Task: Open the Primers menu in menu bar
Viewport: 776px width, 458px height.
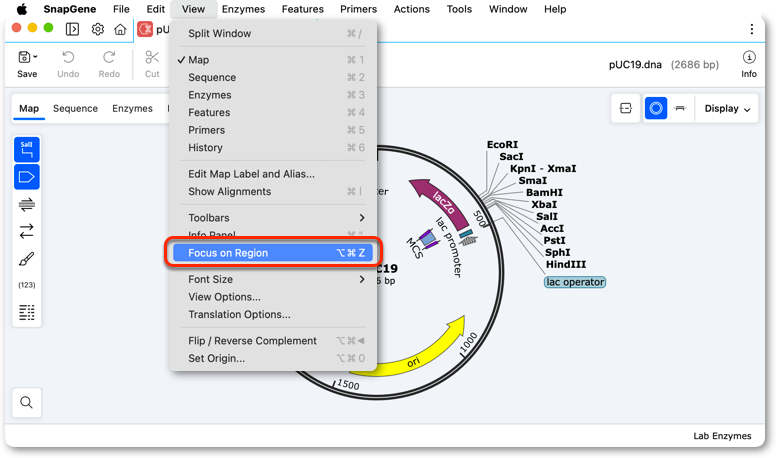Action: point(358,9)
